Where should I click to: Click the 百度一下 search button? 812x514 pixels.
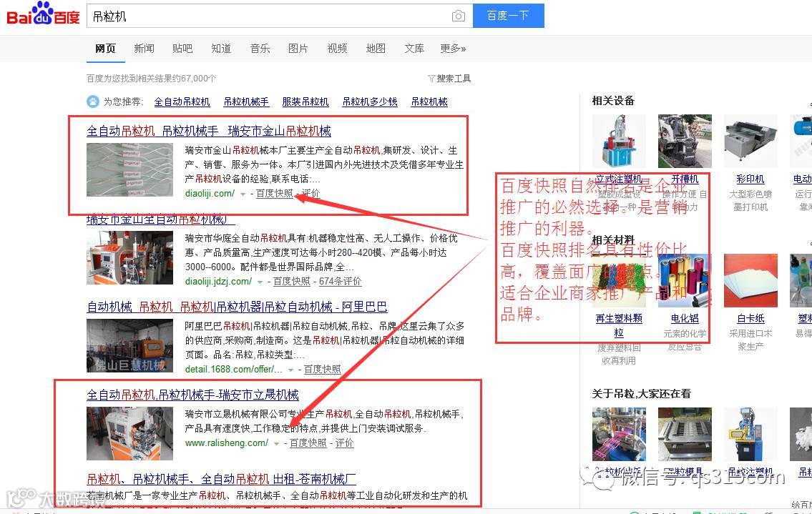508,16
